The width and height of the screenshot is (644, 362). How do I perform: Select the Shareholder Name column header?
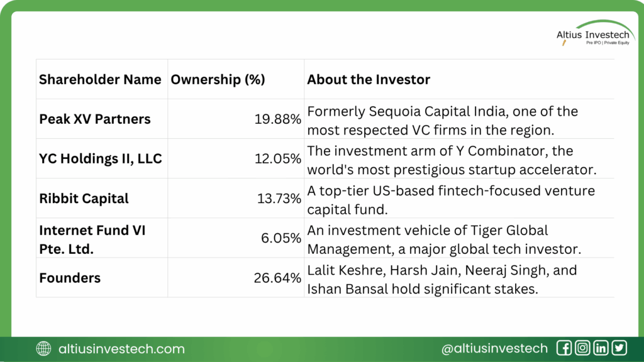(x=99, y=80)
